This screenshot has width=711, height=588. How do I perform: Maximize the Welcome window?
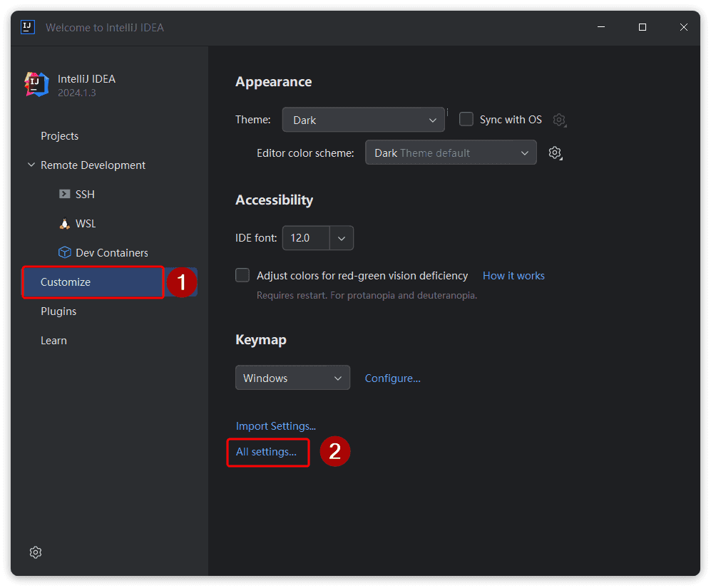click(643, 27)
